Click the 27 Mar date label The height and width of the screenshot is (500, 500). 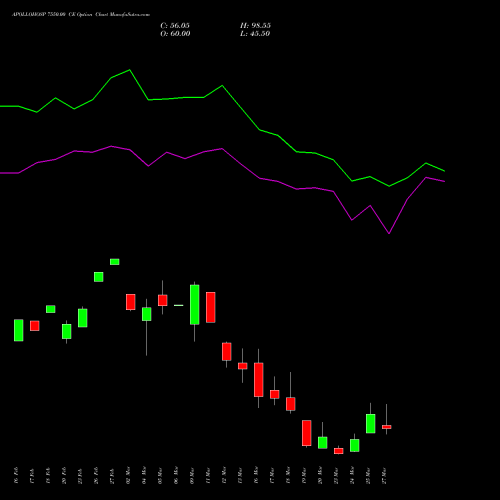[384, 475]
